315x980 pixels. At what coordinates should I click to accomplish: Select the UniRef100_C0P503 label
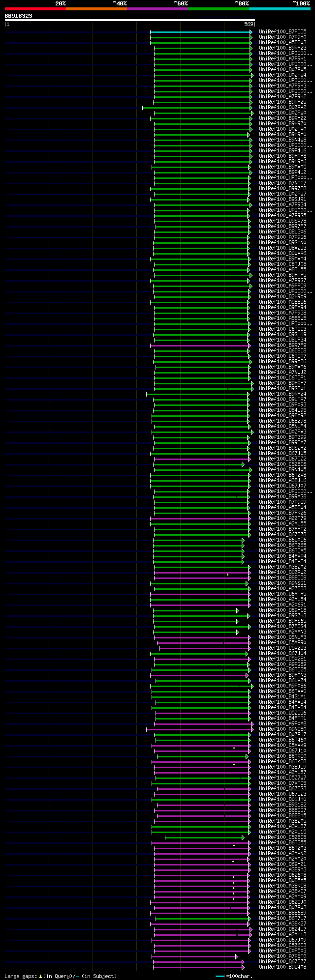click(x=283, y=951)
